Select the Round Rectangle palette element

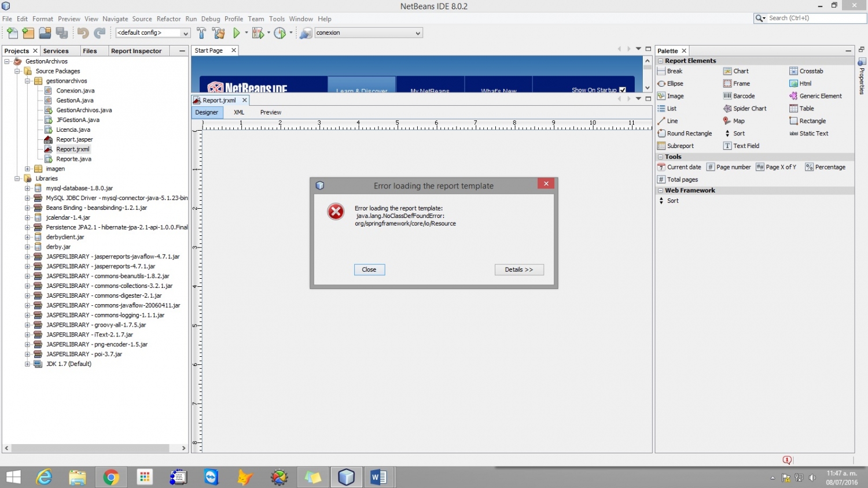pos(685,134)
